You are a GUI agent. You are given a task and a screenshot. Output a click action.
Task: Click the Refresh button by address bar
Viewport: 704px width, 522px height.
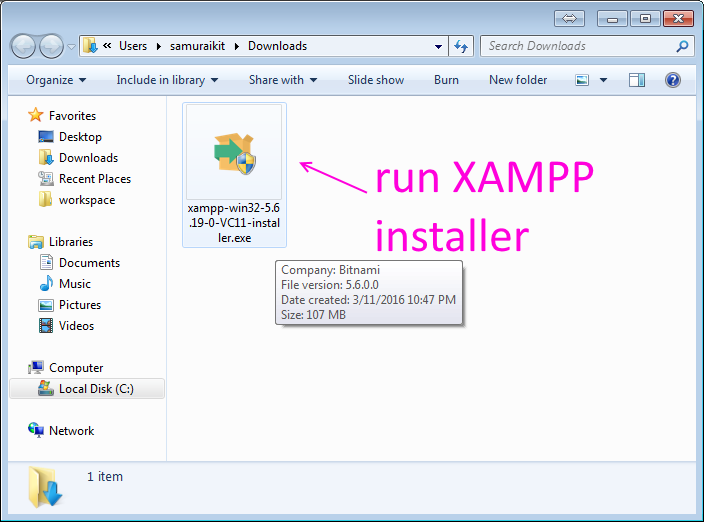pos(461,46)
